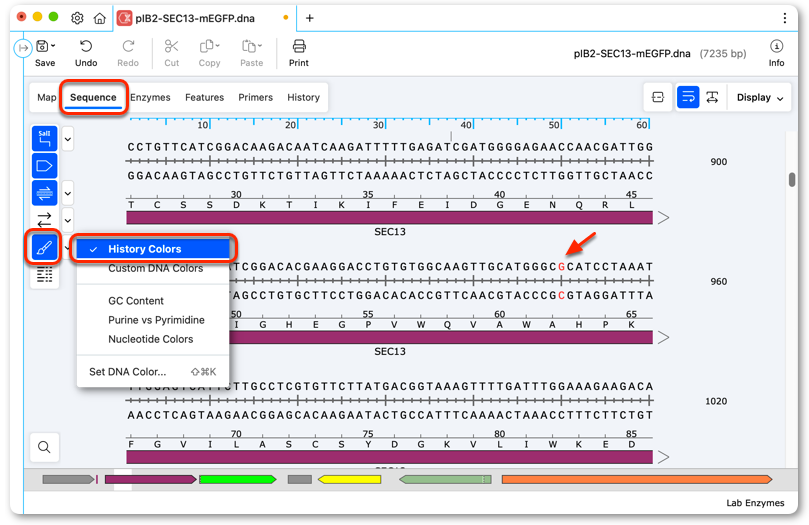Switch to the Map tab
The width and height of the screenshot is (809, 525).
click(x=46, y=97)
